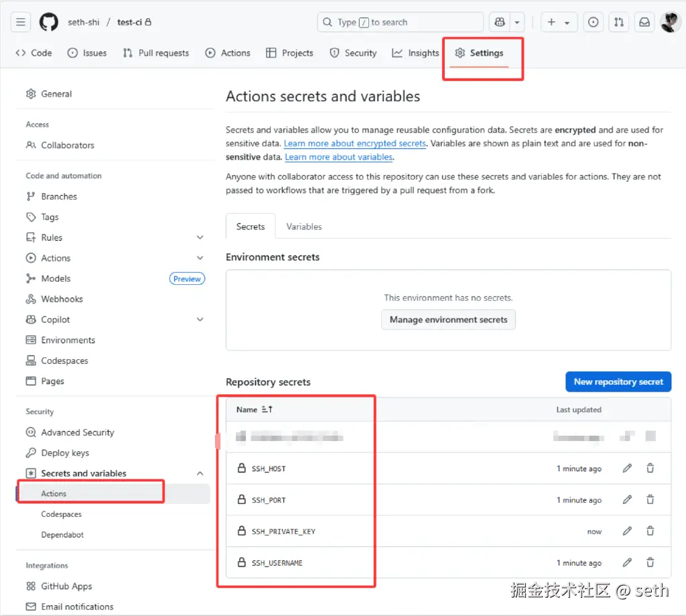Open the Projects tab

tap(289, 53)
